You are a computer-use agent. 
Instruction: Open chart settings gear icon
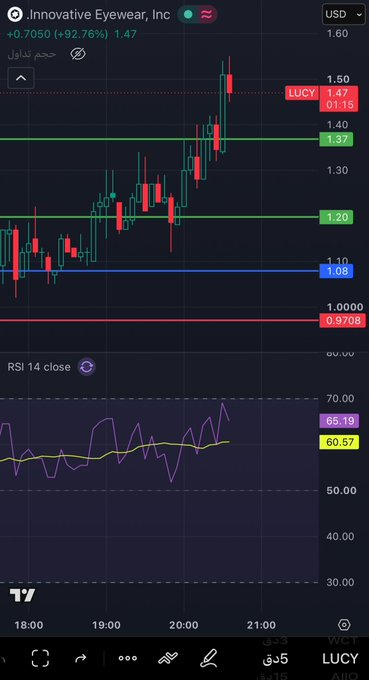(x=344, y=625)
